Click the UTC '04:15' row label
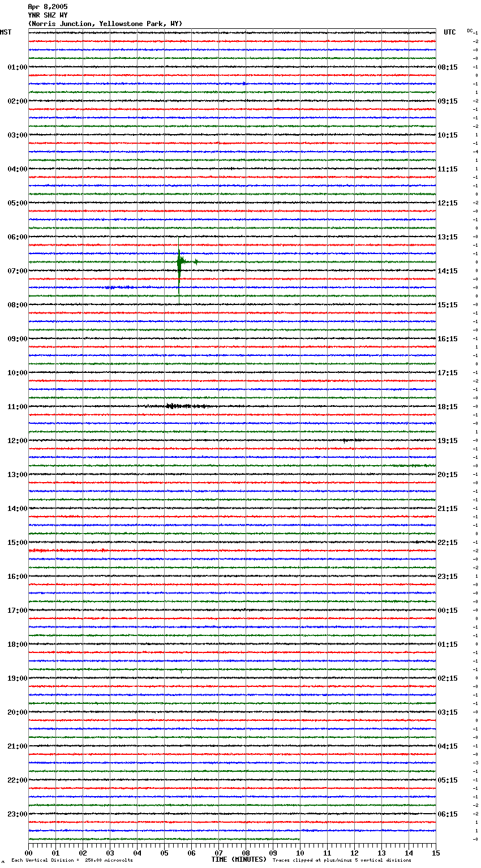Screen dimensions: 481x868 click(448, 746)
